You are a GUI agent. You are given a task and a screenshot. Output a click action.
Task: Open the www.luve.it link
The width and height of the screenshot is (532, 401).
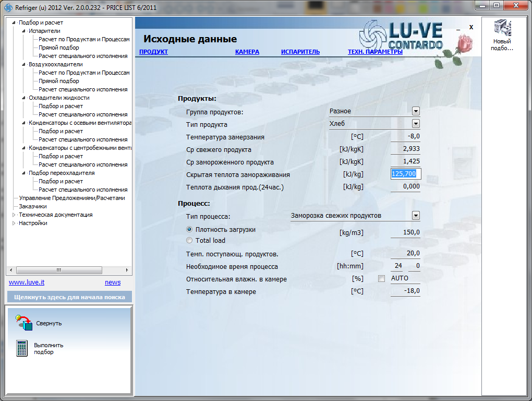point(27,282)
